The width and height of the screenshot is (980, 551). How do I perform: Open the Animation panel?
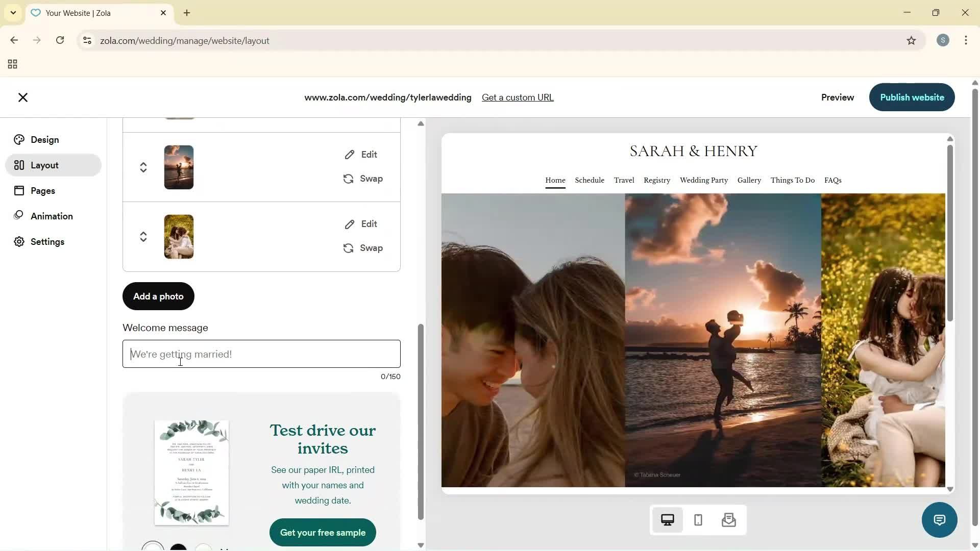(x=51, y=216)
